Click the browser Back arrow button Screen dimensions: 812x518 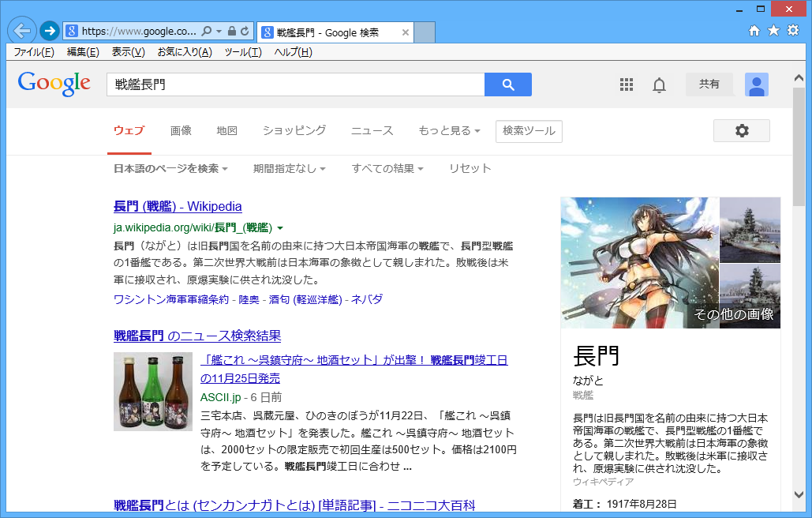coord(22,31)
